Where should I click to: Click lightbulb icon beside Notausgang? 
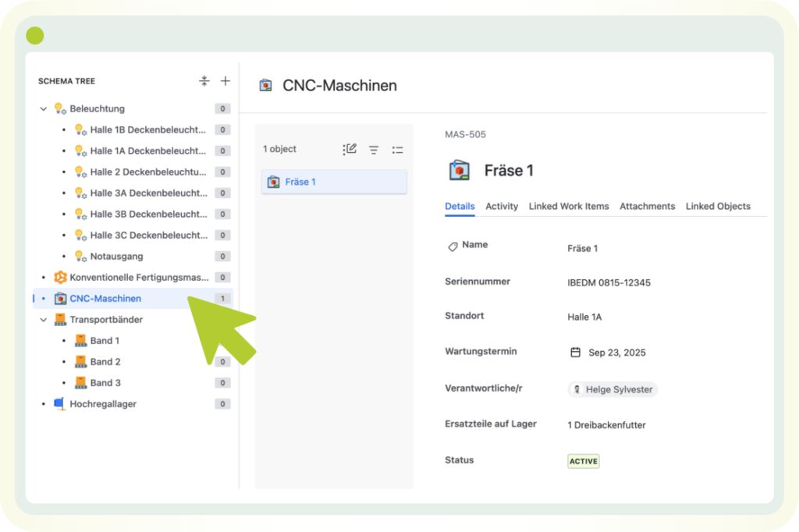(80, 257)
